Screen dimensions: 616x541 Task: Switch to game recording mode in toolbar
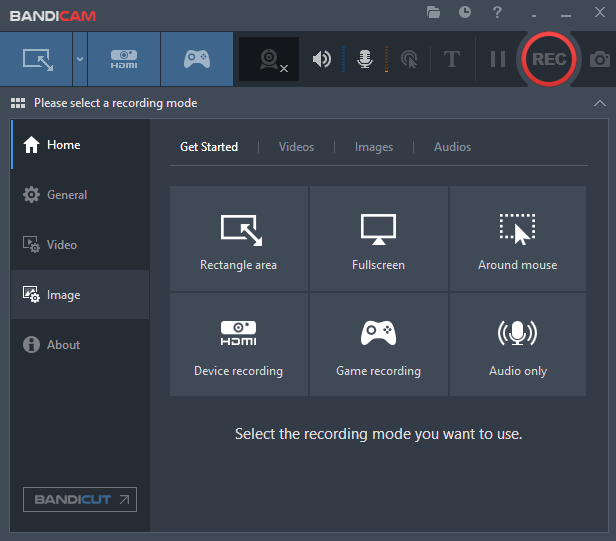pos(197,59)
